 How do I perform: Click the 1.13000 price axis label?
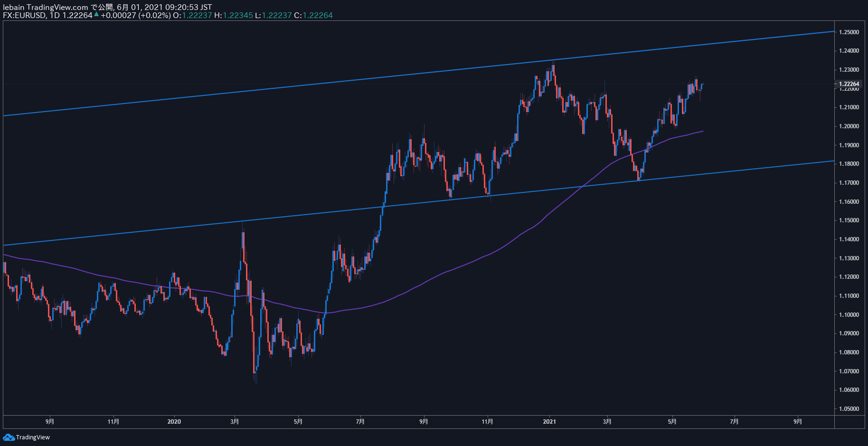[x=849, y=258]
